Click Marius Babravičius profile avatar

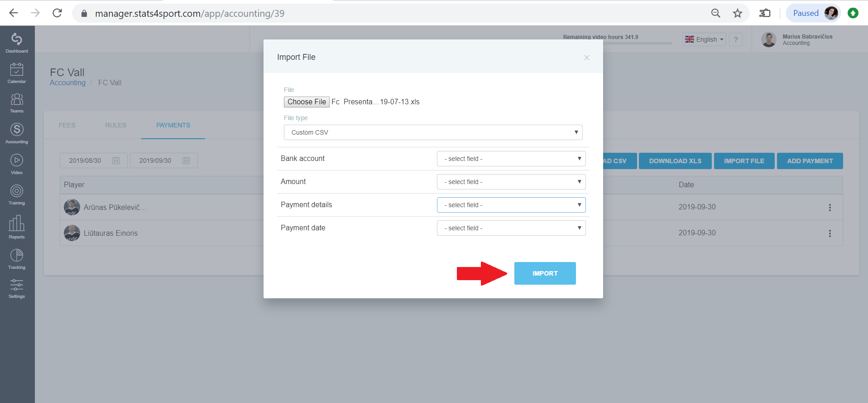tap(769, 39)
